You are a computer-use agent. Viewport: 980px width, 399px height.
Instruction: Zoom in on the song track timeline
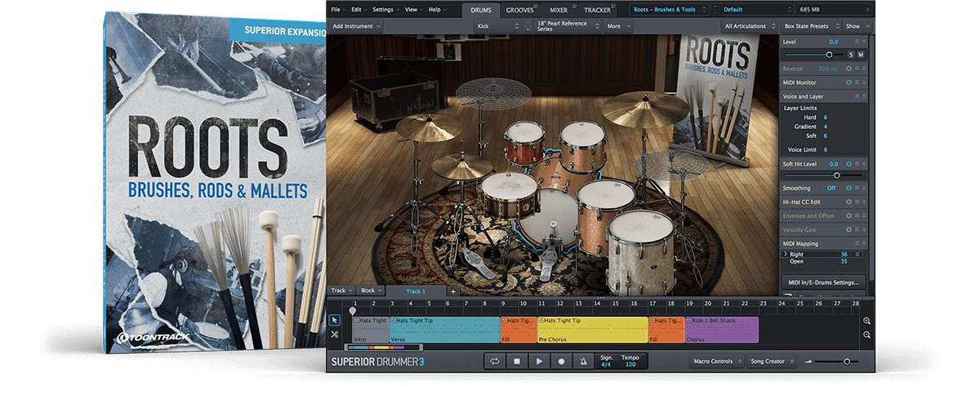point(866,321)
